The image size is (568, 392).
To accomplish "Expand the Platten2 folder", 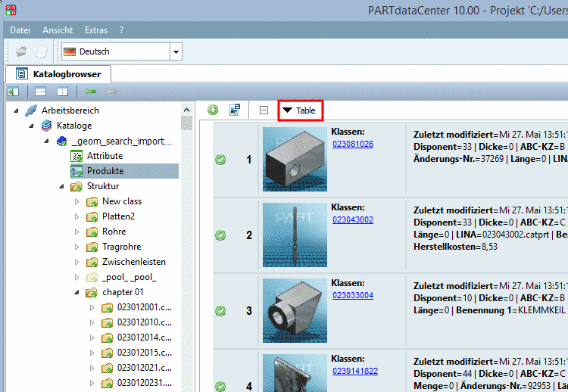I will 76,217.
